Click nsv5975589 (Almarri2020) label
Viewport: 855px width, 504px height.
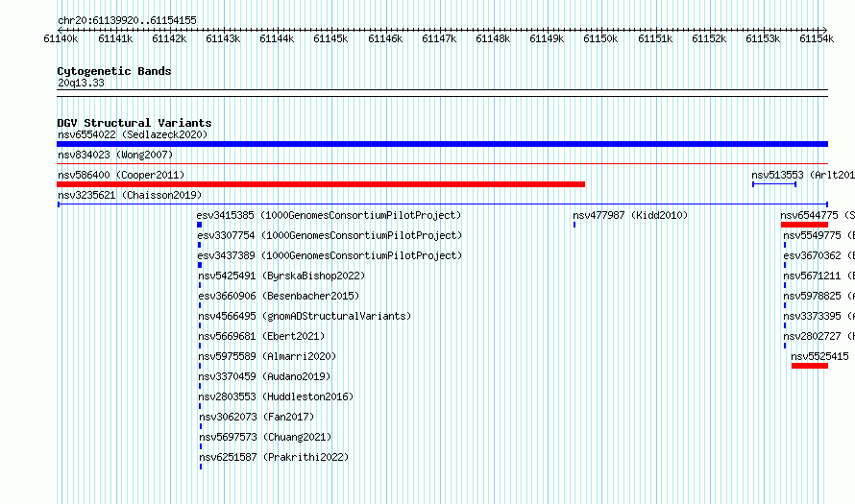click(x=267, y=356)
